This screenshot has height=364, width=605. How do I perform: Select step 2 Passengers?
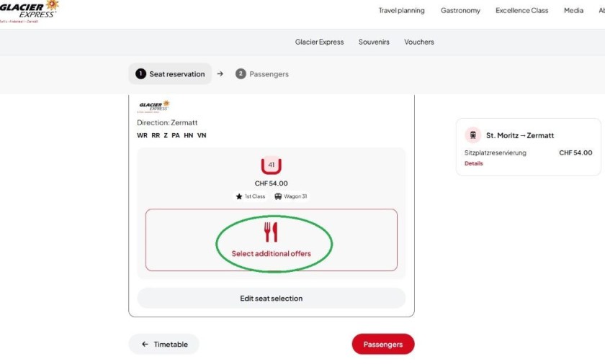(262, 74)
